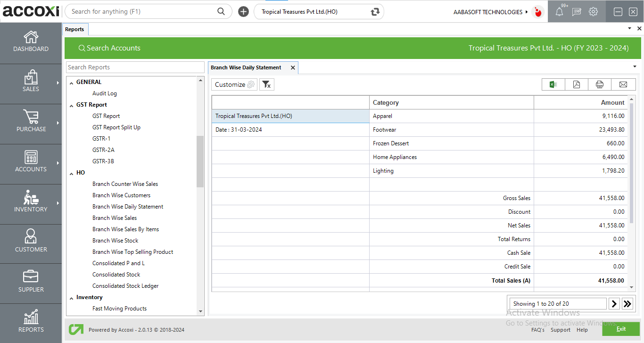Go to the last page of results
This screenshot has height=343, width=644.
point(627,304)
